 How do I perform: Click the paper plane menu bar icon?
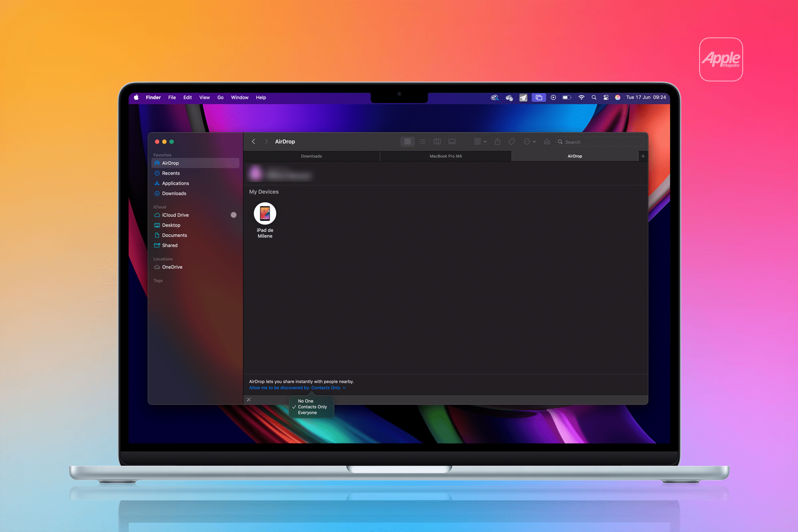click(x=523, y=98)
